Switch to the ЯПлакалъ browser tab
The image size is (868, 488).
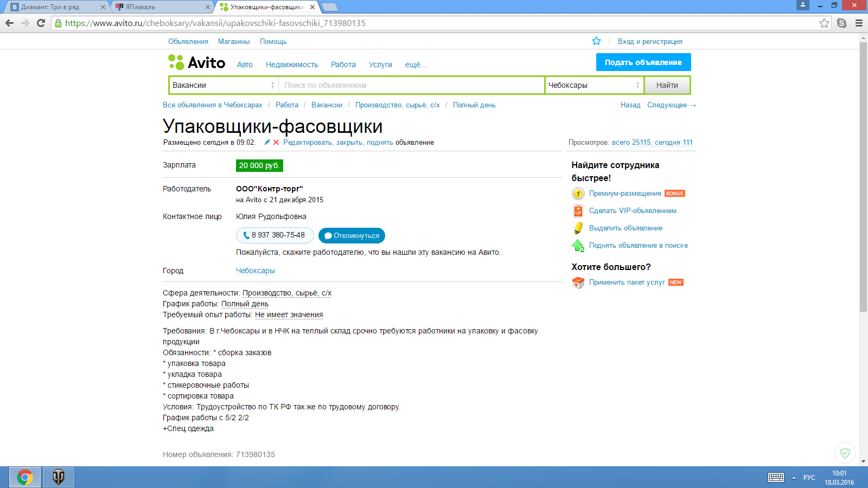point(163,7)
